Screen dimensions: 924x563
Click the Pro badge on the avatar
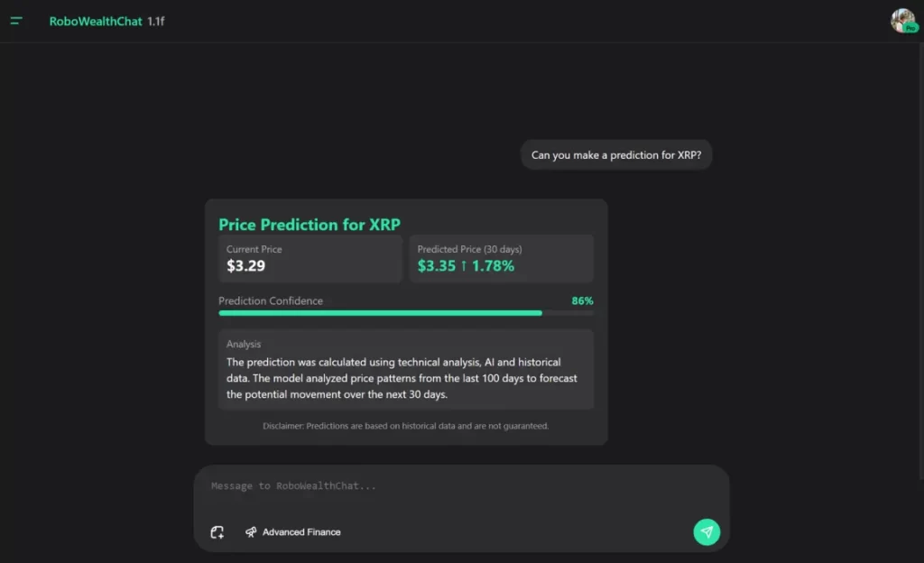click(x=909, y=28)
